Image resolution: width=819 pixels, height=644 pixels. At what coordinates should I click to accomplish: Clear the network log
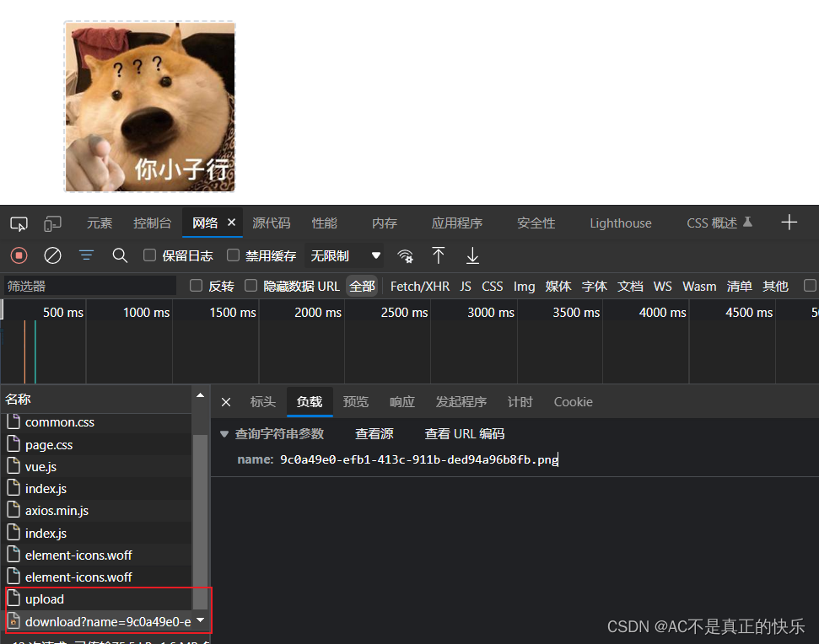click(52, 255)
